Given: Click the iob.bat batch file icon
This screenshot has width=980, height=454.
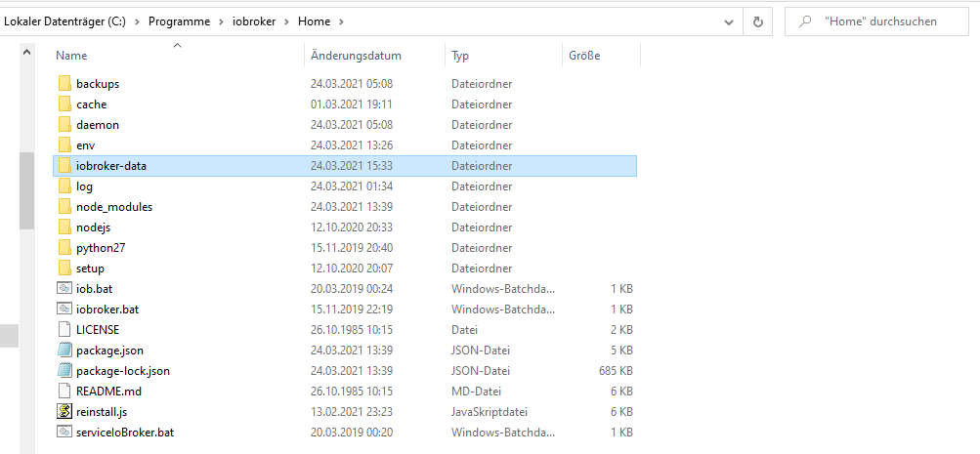Looking at the screenshot, I should click(x=64, y=289).
